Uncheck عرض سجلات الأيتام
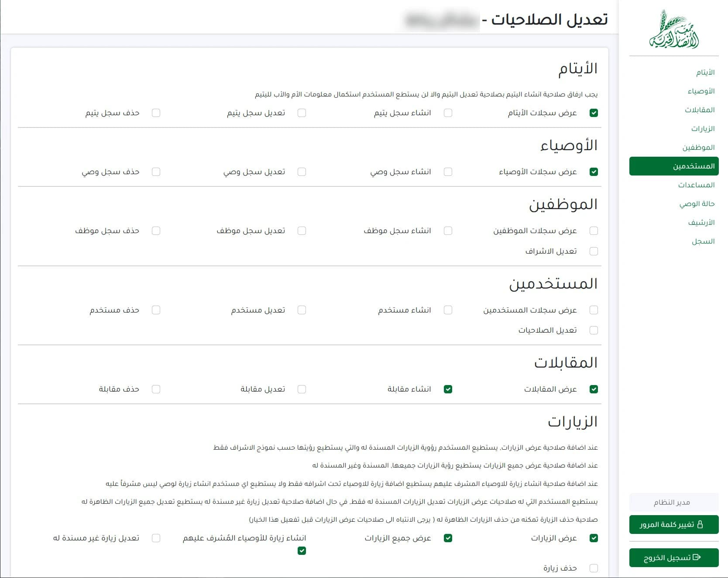 594,113
